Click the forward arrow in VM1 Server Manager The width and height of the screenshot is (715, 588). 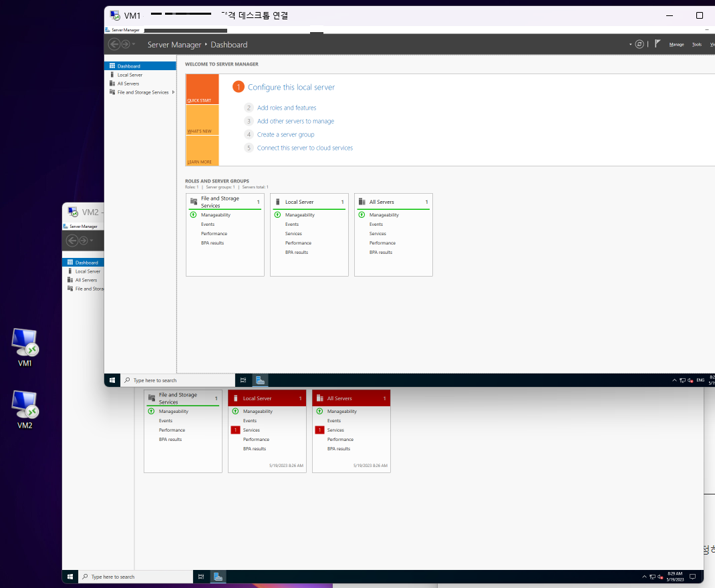click(x=126, y=44)
